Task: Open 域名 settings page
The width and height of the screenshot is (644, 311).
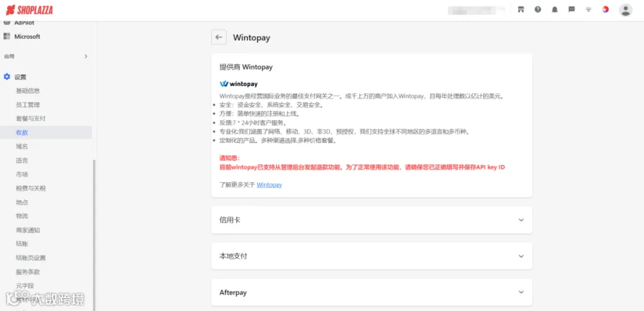Action: click(21, 147)
